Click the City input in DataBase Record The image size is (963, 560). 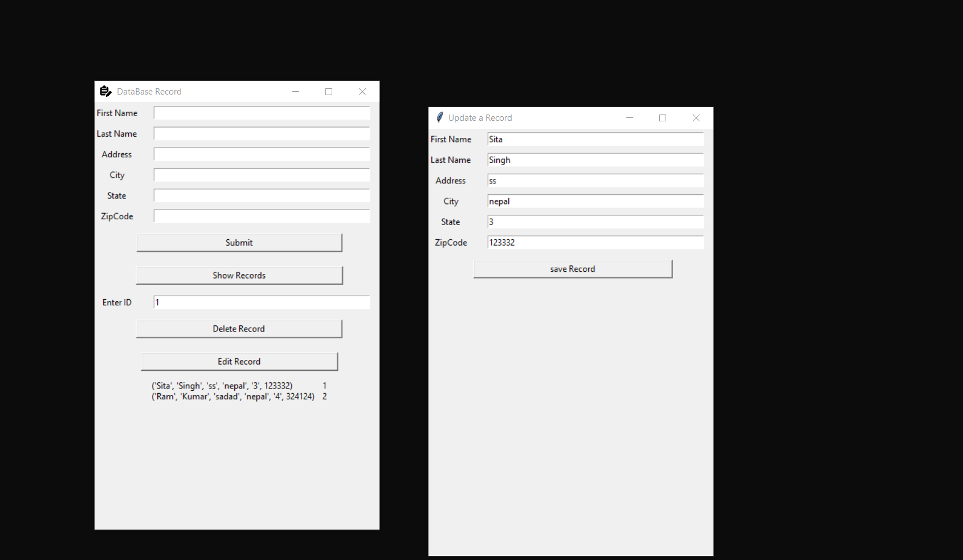pyautogui.click(x=261, y=175)
